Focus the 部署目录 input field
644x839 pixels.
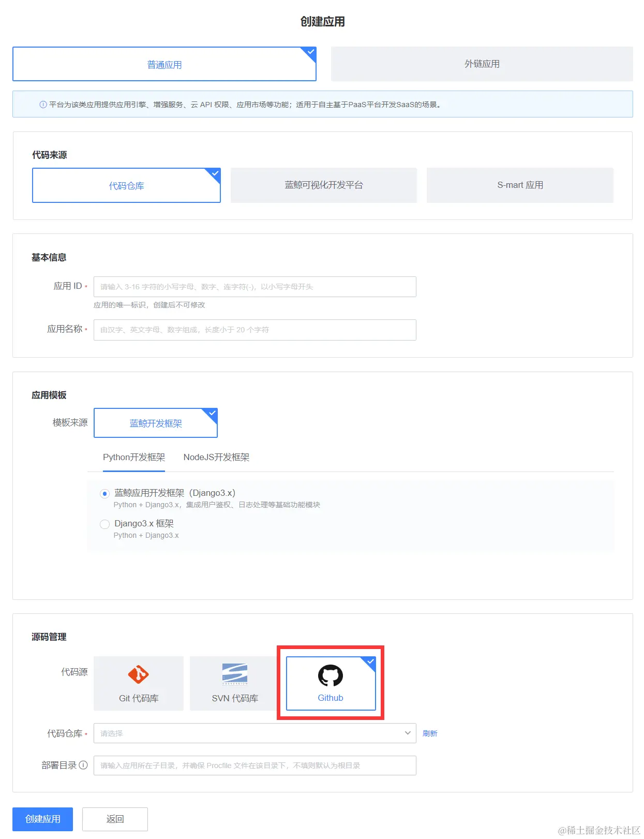tap(255, 766)
